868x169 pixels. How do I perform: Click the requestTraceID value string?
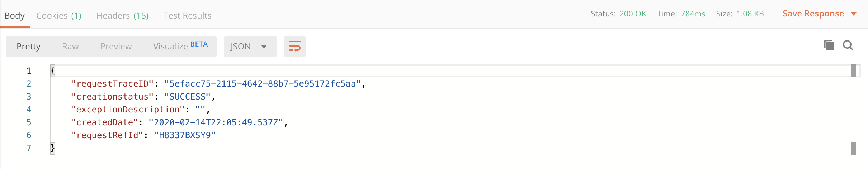coord(262,84)
